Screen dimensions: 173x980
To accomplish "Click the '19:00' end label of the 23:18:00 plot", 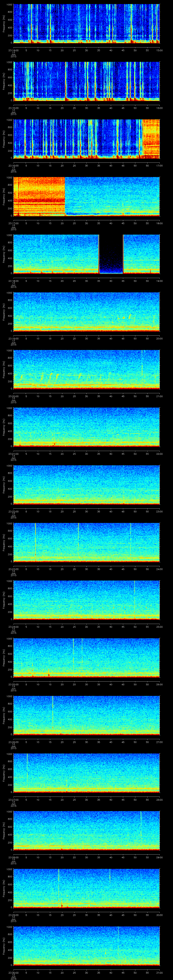I will pos(159,281).
